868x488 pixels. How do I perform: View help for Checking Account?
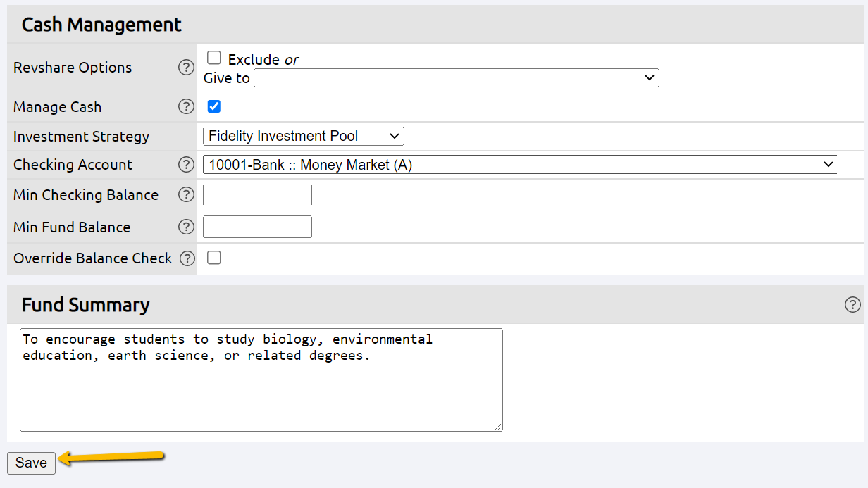[x=186, y=164]
